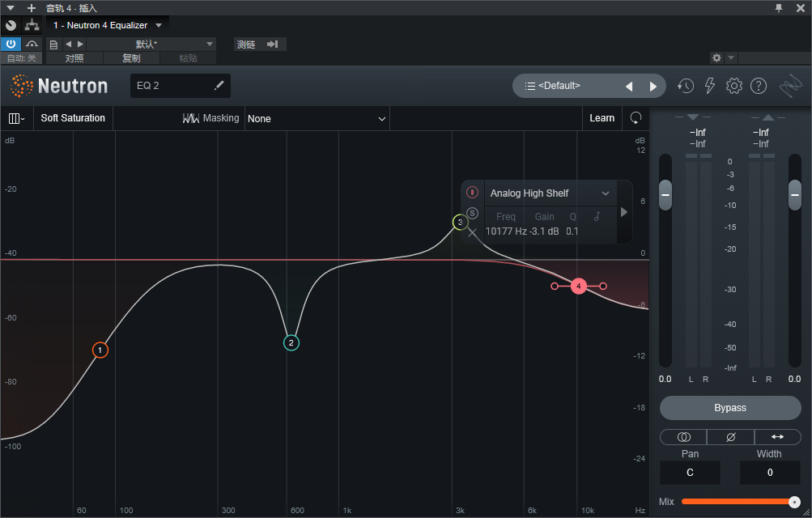This screenshot has width=812, height=518.
Task: Pin the plugin window
Action: [779, 8]
